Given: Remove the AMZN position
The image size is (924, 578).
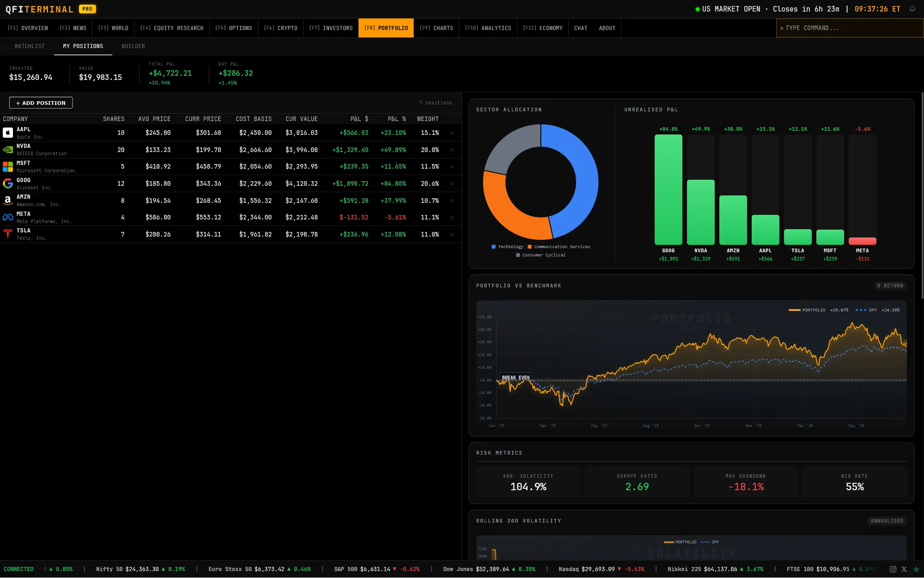Looking at the screenshot, I should [x=451, y=201].
